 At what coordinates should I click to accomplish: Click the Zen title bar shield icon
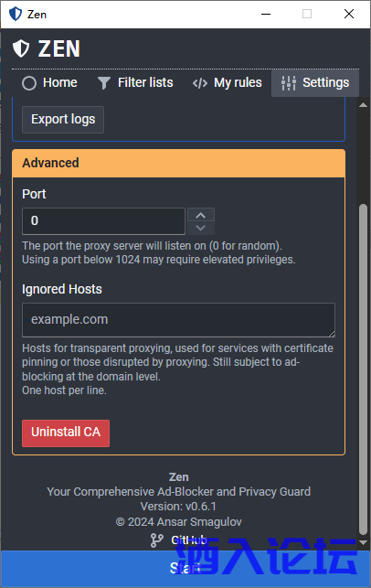[16, 14]
